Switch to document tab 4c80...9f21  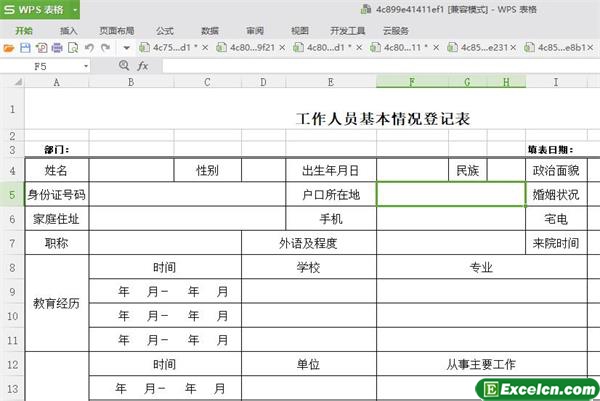(x=248, y=48)
